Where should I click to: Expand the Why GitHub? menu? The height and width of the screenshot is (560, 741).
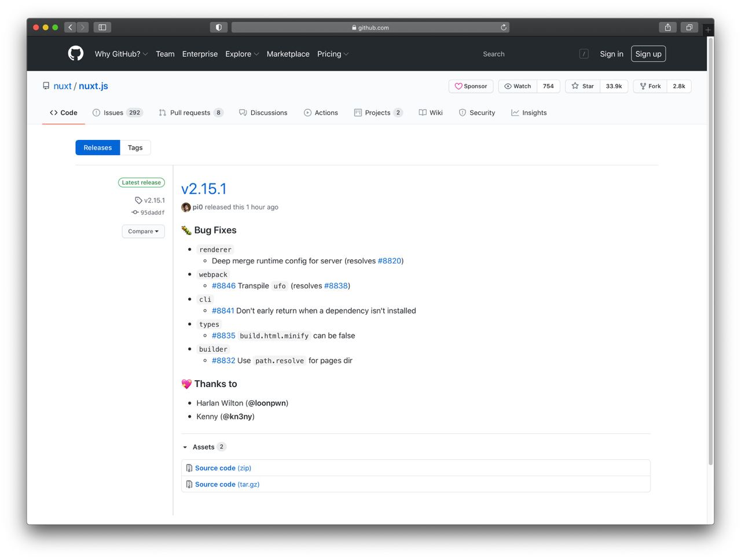pyautogui.click(x=121, y=54)
